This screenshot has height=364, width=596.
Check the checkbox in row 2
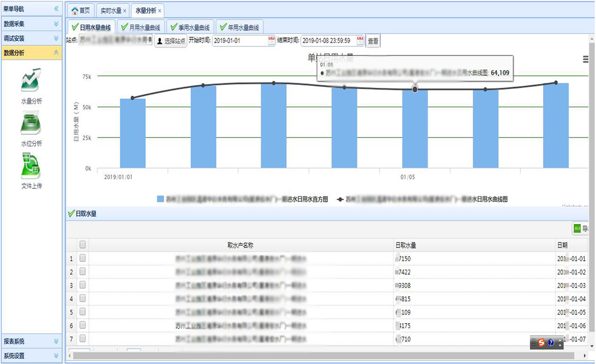coord(82,272)
